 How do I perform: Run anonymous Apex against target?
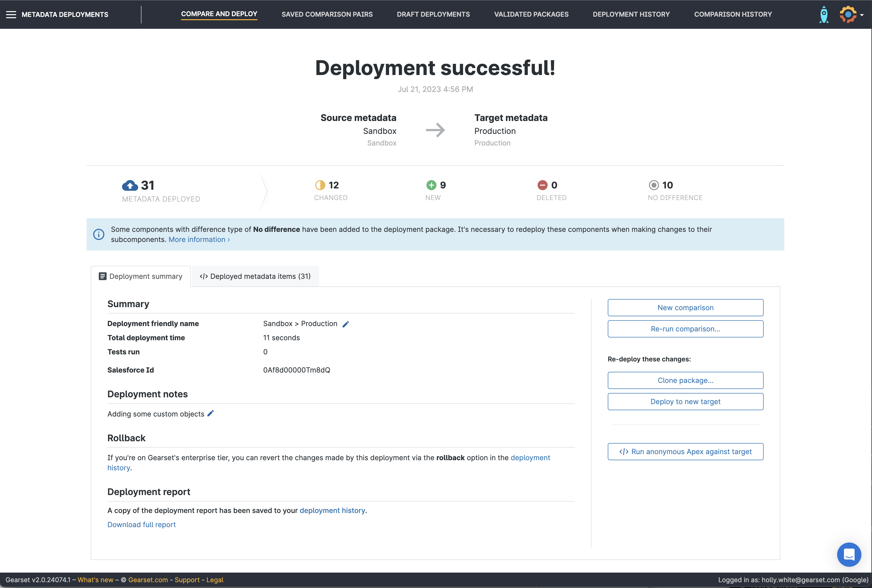pos(685,452)
